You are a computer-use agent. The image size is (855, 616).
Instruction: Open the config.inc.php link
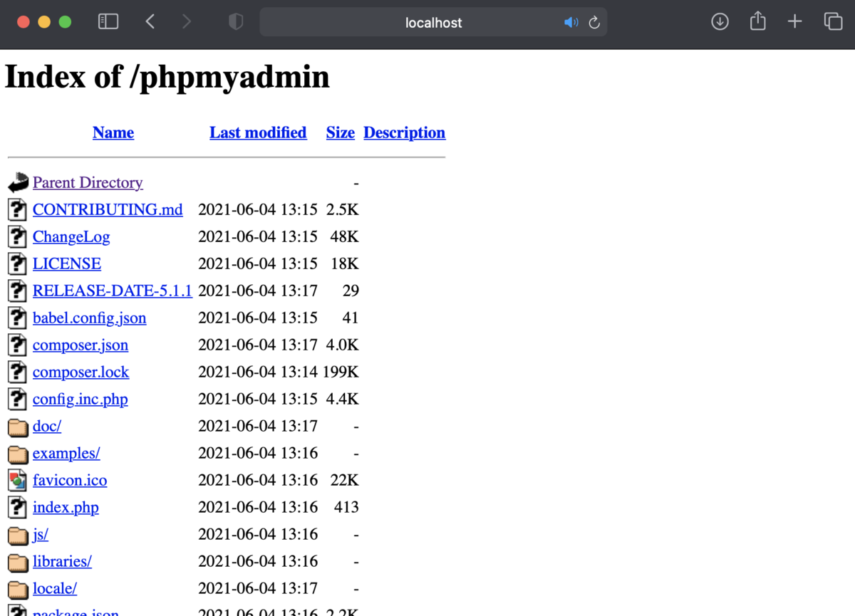(x=81, y=400)
